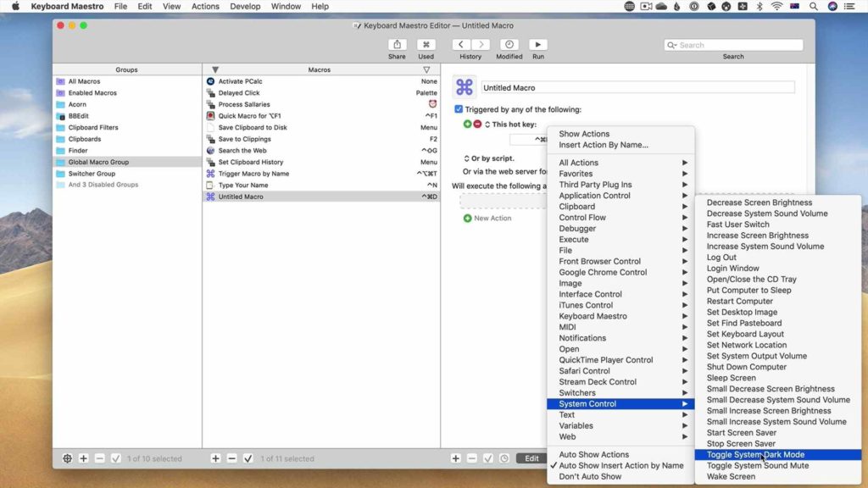Viewport: 868px width, 488px height.
Task: Click the Macros column sort triangle
Action: coord(215,69)
